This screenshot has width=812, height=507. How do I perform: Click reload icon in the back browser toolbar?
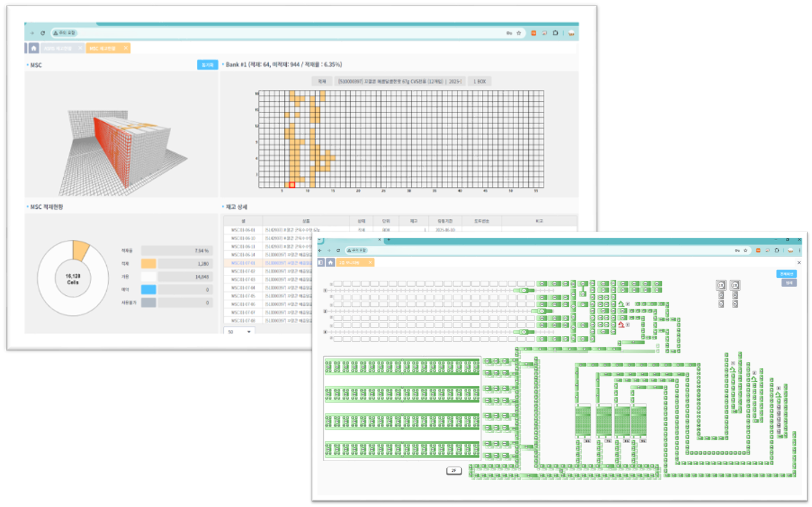pyautogui.click(x=42, y=33)
